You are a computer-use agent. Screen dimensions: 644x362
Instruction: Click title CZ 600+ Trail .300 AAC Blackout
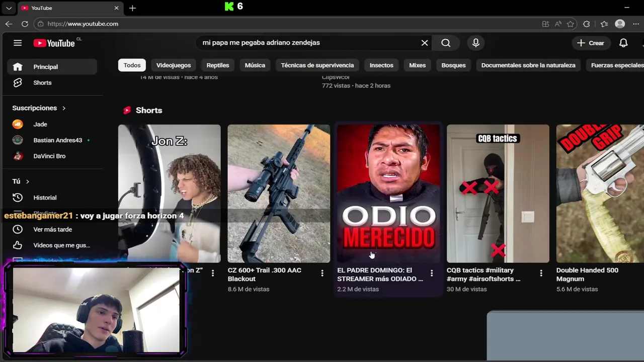coord(265,275)
